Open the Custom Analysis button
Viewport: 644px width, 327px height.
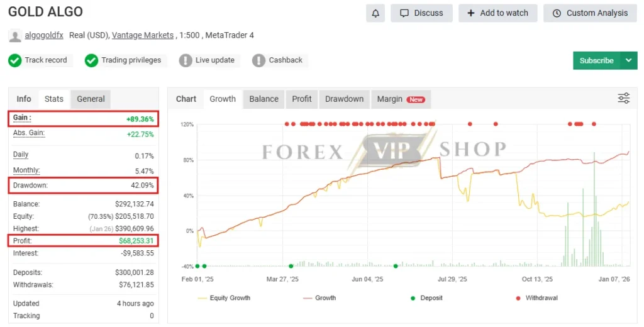(590, 13)
